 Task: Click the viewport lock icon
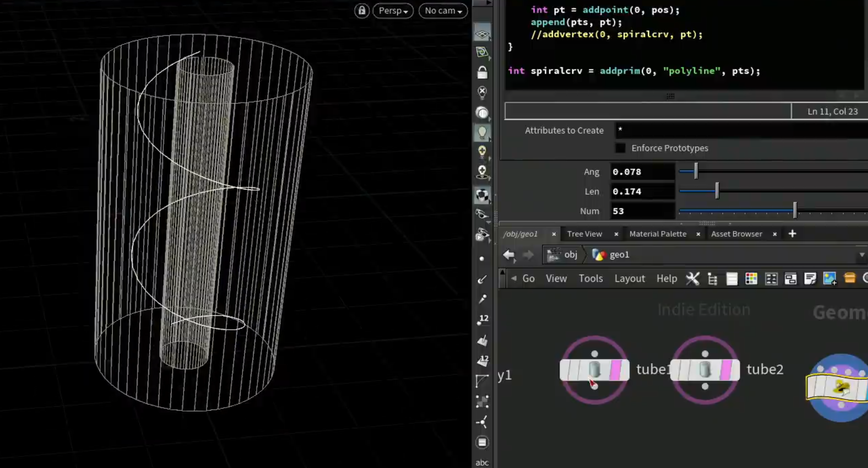tap(362, 11)
